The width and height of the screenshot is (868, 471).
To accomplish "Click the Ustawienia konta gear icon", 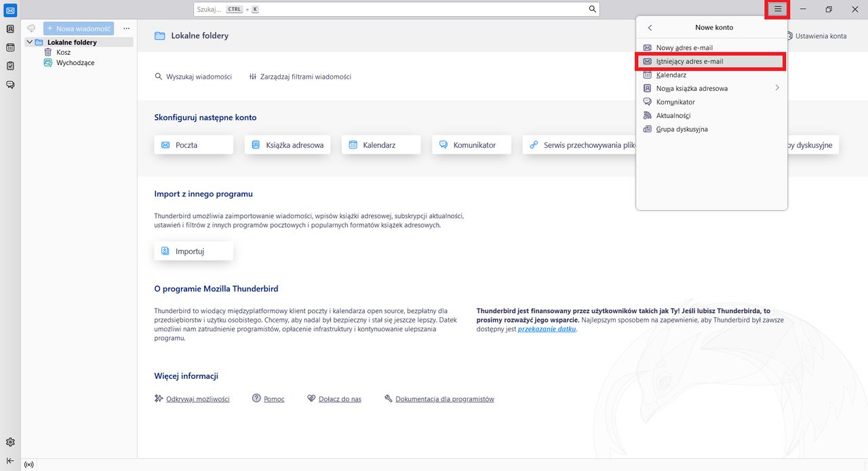I will click(789, 36).
